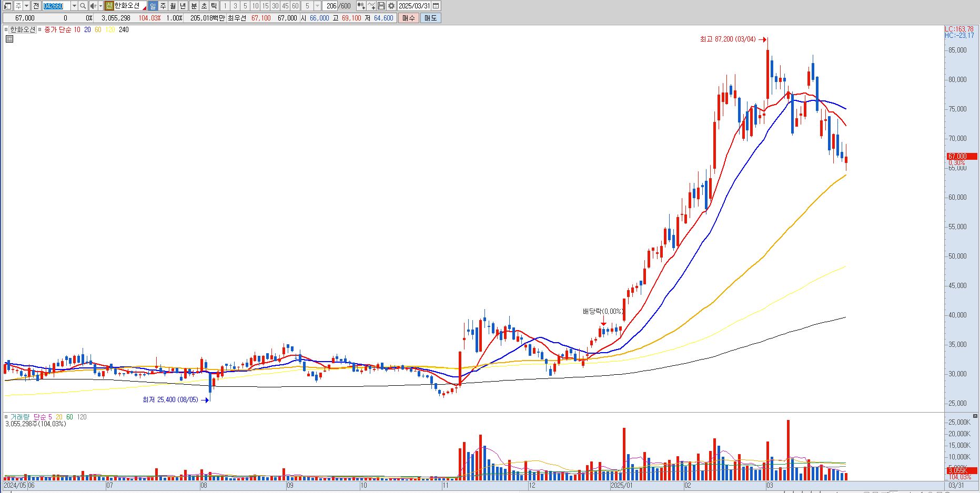Switch to 년 yearly period

183,6
